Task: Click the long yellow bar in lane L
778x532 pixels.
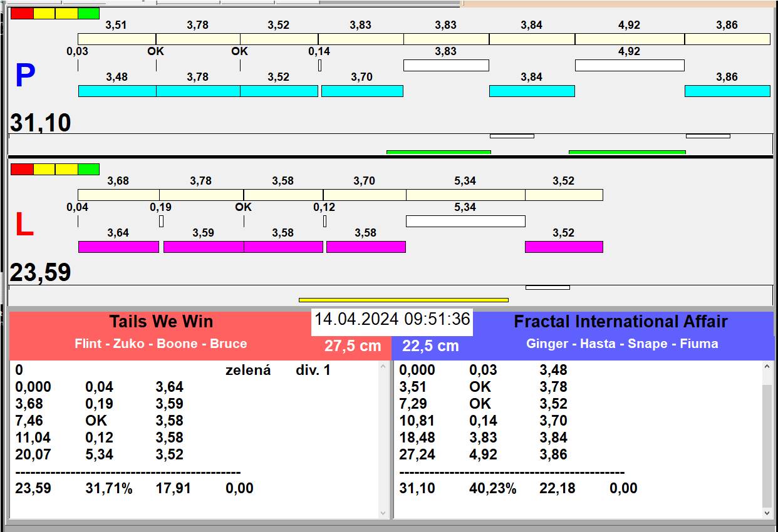Action: (403, 300)
